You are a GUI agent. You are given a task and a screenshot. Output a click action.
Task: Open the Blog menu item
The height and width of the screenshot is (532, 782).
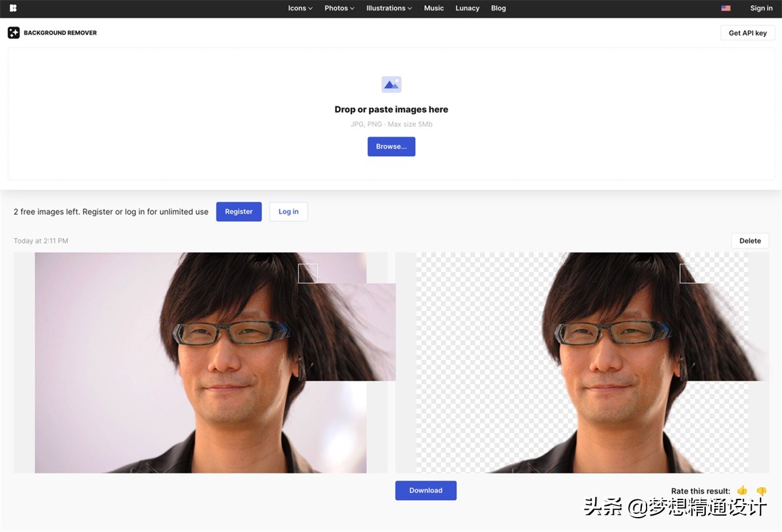coord(499,8)
